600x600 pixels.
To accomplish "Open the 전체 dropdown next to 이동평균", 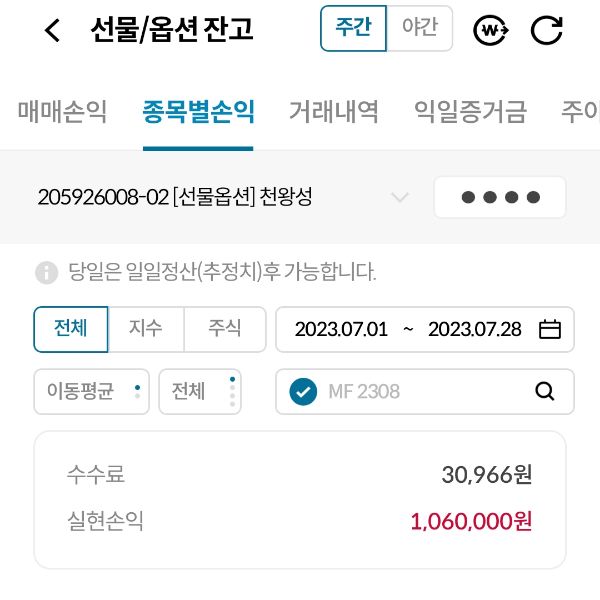I will pos(200,391).
